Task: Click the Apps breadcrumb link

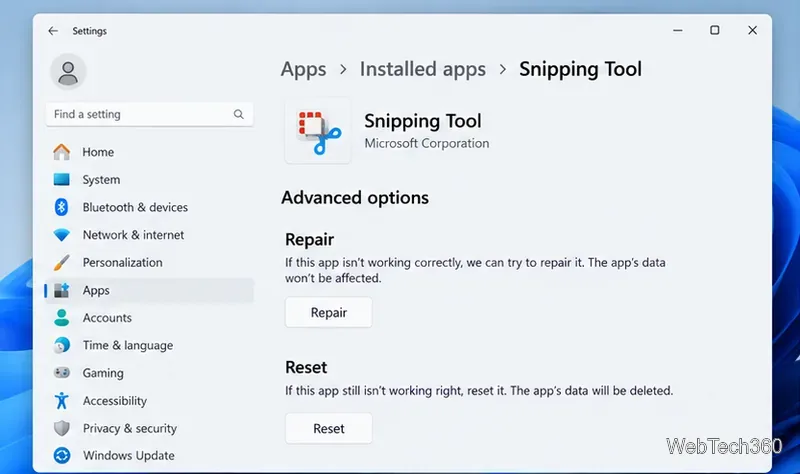Action: tap(304, 69)
